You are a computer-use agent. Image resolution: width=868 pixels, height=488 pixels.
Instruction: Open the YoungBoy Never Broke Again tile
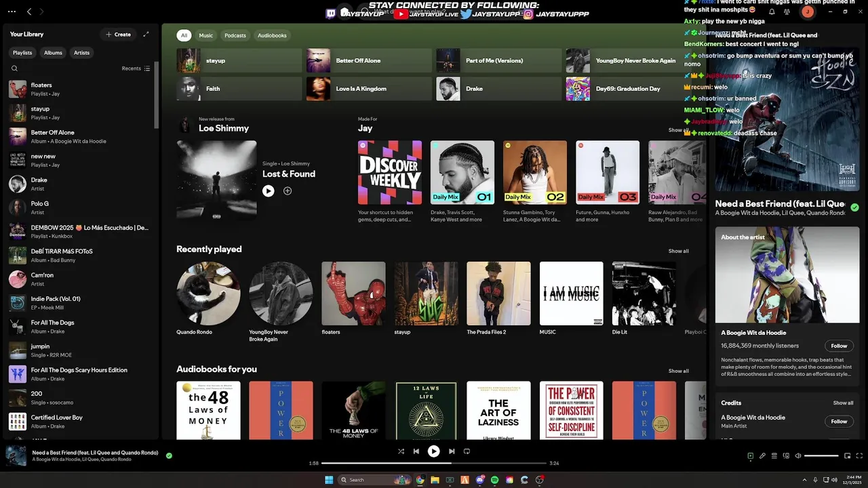tap(629, 60)
